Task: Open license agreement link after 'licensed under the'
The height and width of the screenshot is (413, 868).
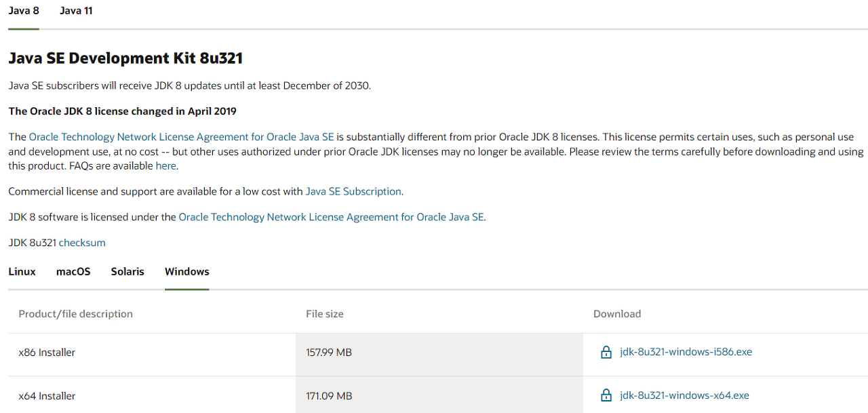Action: [x=332, y=217]
